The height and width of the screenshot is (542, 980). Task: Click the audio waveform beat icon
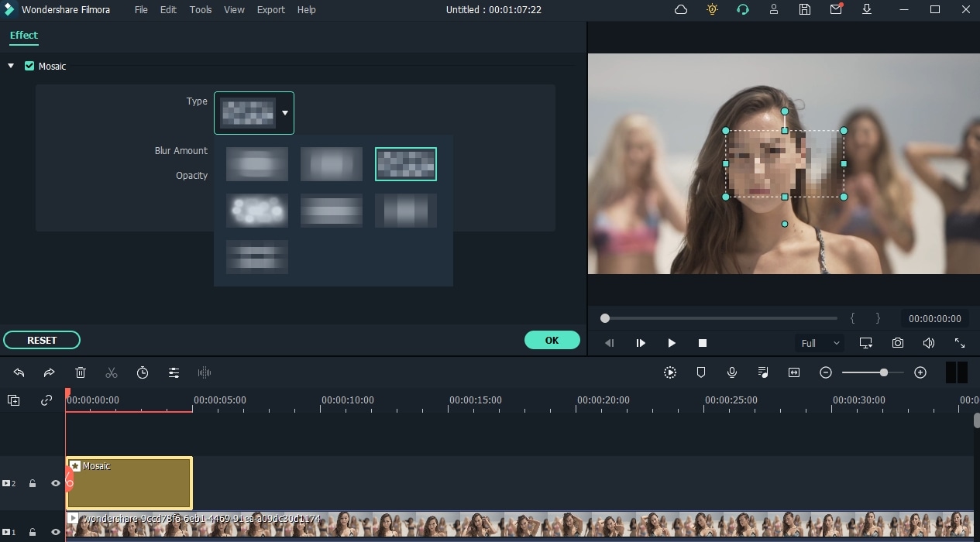(x=205, y=372)
